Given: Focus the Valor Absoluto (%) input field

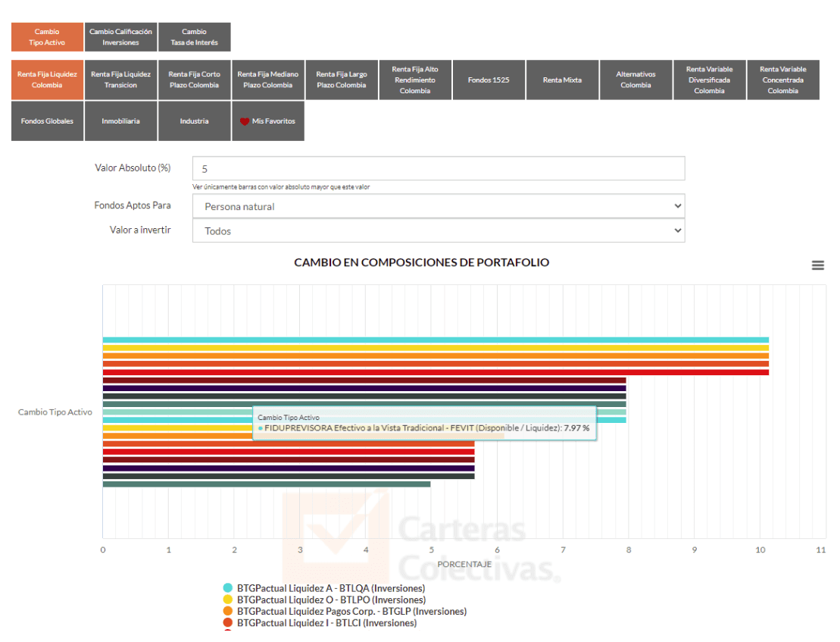Looking at the screenshot, I should coord(439,169).
